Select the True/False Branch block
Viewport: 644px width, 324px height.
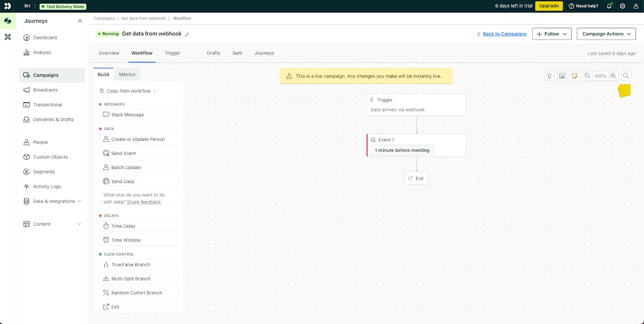click(x=138, y=265)
